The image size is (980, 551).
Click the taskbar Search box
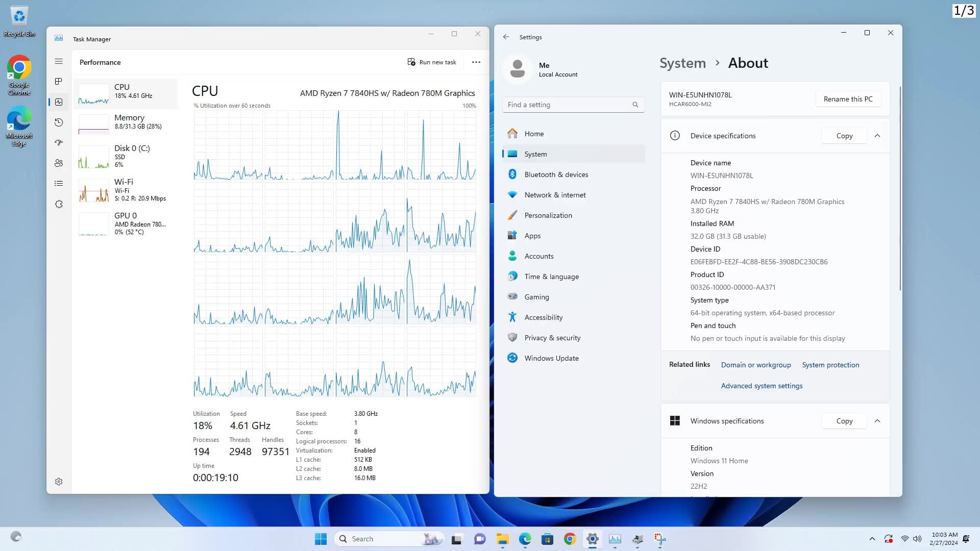pyautogui.click(x=389, y=539)
